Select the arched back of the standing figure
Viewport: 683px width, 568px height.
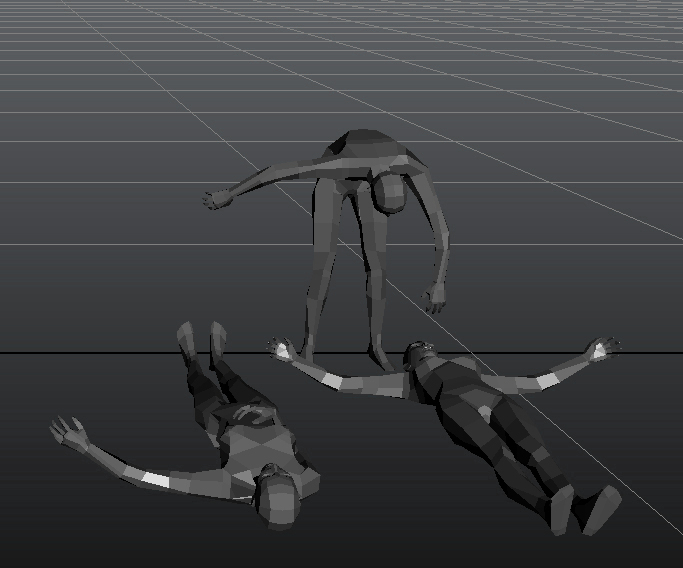point(364,150)
